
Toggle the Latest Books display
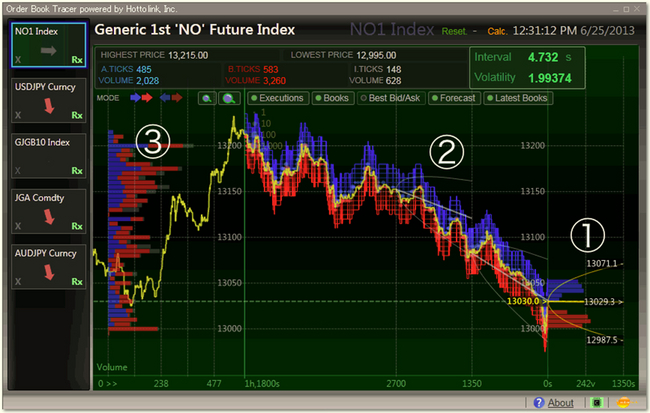pyautogui.click(x=517, y=99)
